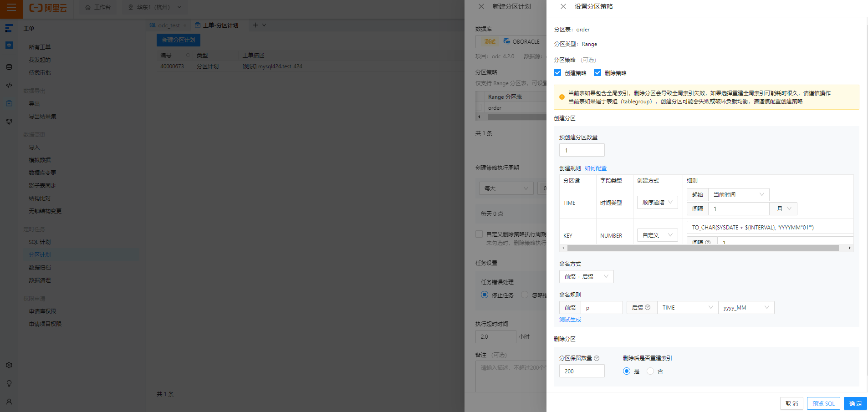Open 数据归档 in the side menu
This screenshot has height=412, width=868.
(x=40, y=267)
